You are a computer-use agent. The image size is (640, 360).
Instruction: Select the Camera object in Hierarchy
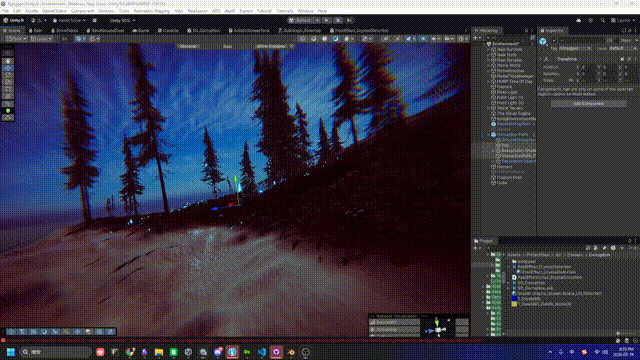click(504, 87)
